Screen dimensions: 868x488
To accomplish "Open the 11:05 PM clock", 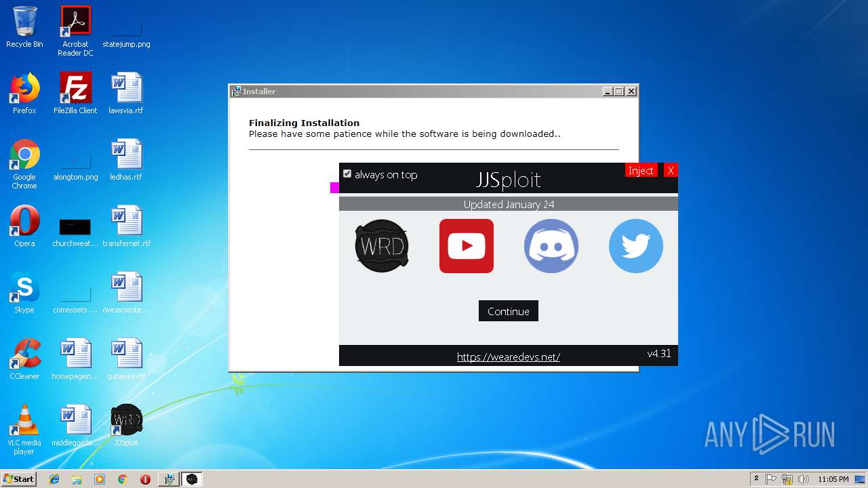I will [x=833, y=479].
